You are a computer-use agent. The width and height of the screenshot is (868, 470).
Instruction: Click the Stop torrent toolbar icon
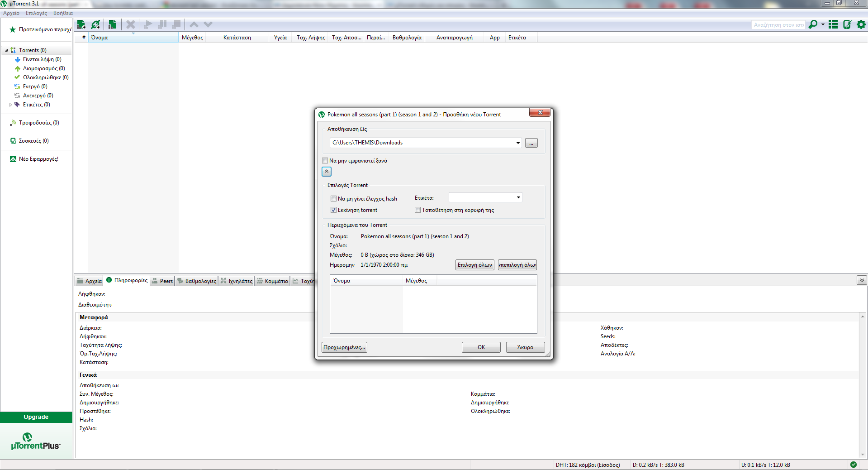click(176, 24)
